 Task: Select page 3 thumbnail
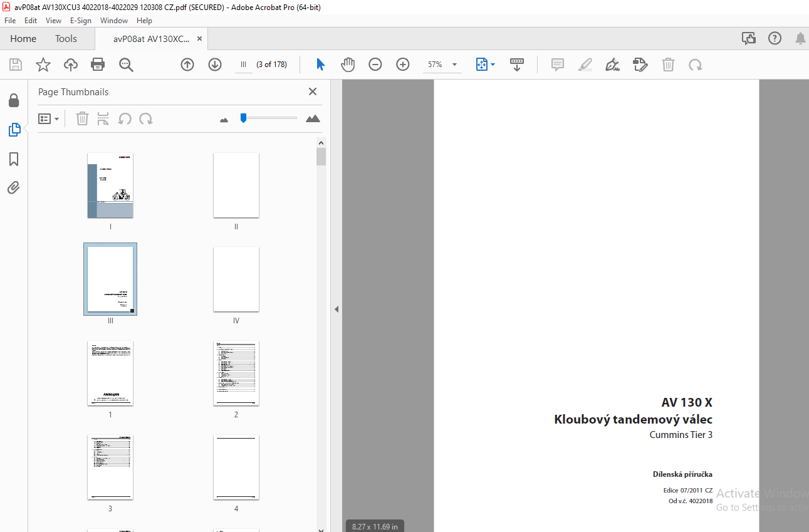click(x=110, y=467)
